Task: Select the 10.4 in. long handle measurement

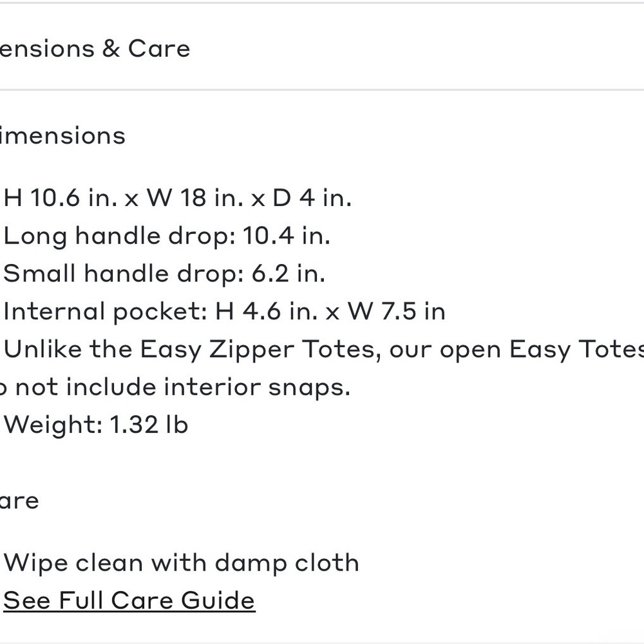Action: point(287,236)
